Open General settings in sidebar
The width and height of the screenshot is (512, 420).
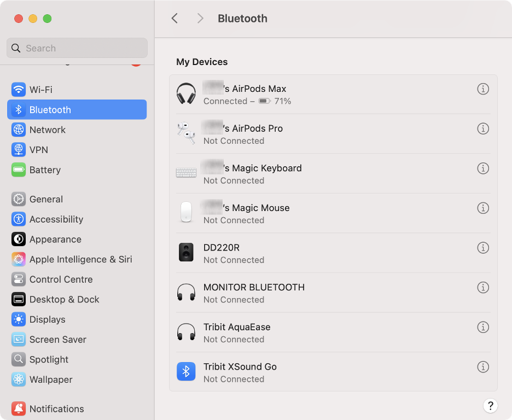(77, 199)
